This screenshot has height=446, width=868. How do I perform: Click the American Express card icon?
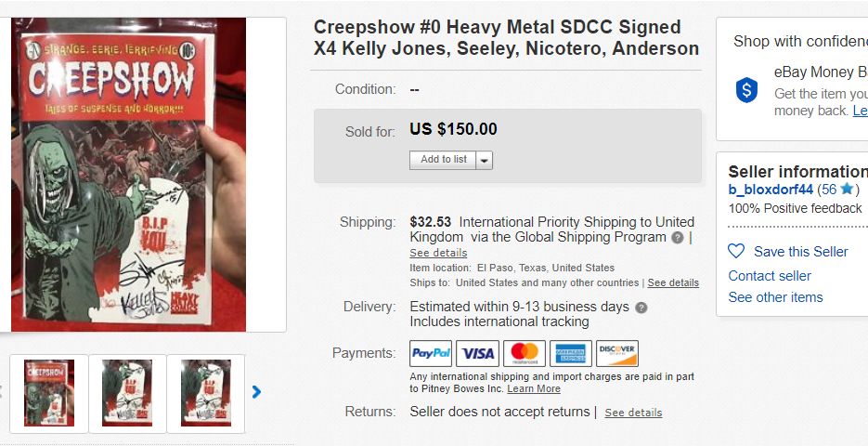[x=571, y=353]
